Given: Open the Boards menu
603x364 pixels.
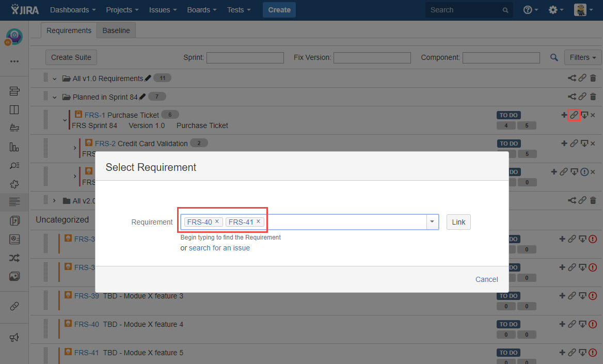Looking at the screenshot, I should (202, 10).
